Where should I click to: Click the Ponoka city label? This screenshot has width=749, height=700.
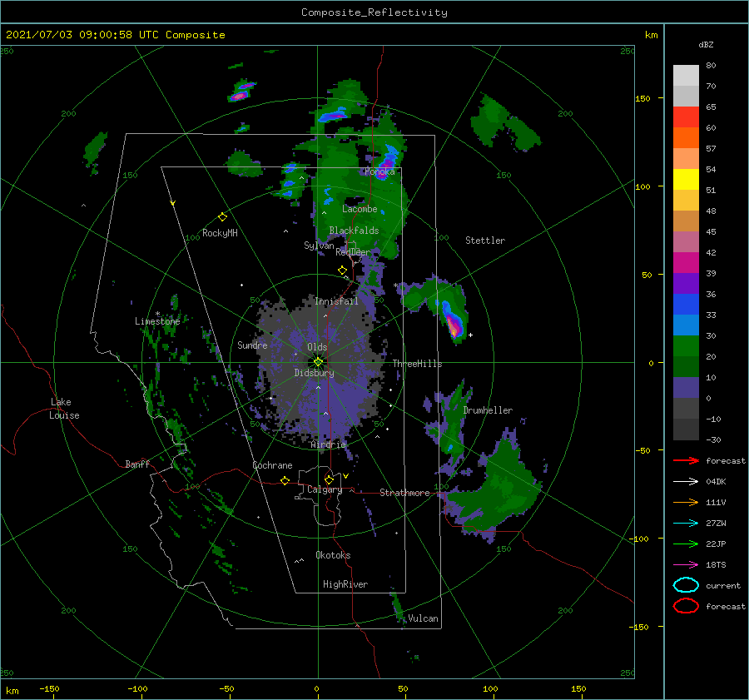[379, 171]
